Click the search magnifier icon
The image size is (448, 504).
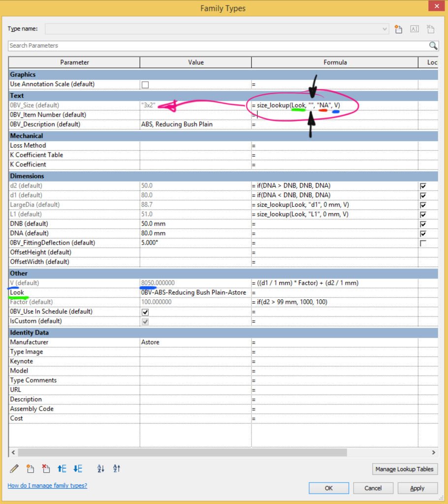click(x=433, y=45)
